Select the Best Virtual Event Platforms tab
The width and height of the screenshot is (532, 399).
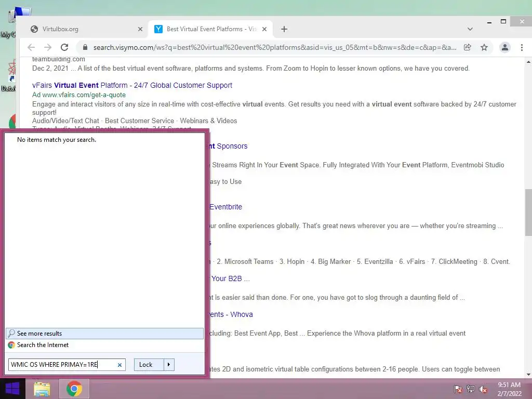[210, 29]
